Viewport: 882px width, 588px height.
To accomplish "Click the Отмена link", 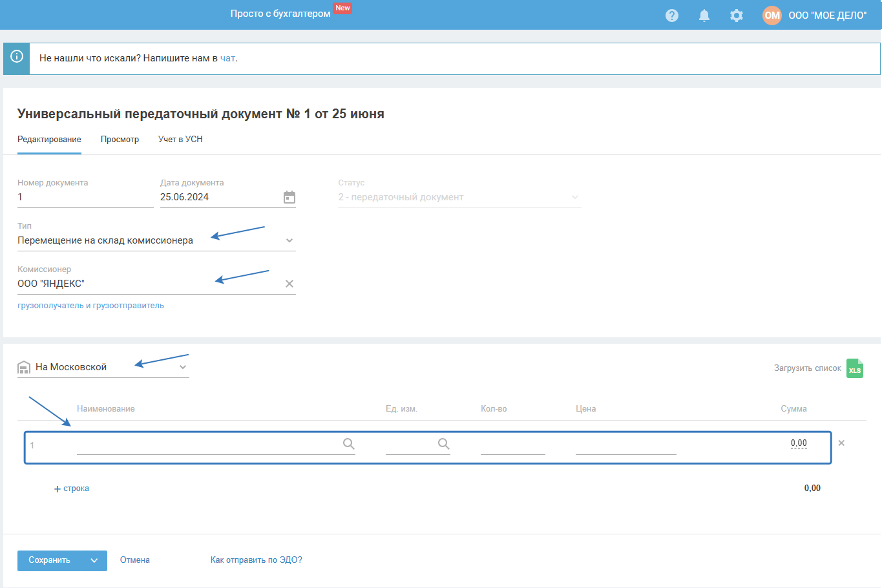I will pos(134,560).
